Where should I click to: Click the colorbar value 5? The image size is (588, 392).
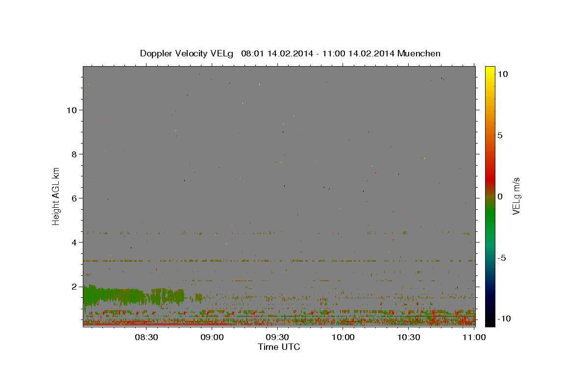pyautogui.click(x=500, y=135)
